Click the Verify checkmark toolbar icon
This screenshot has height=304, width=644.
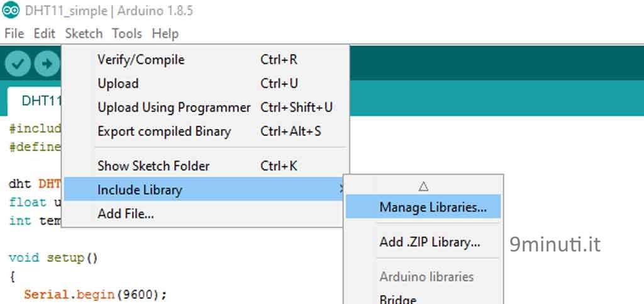pyautogui.click(x=18, y=64)
